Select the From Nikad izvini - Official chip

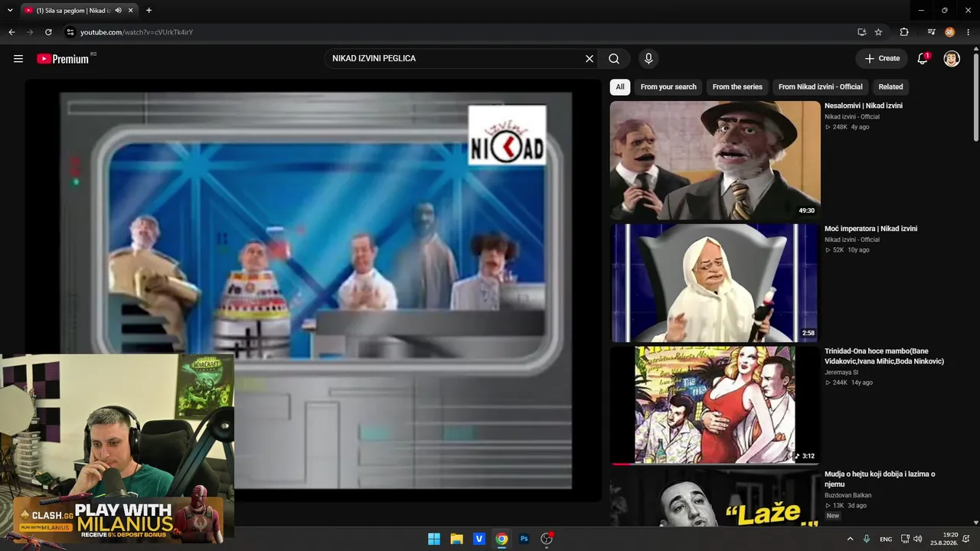tap(821, 87)
